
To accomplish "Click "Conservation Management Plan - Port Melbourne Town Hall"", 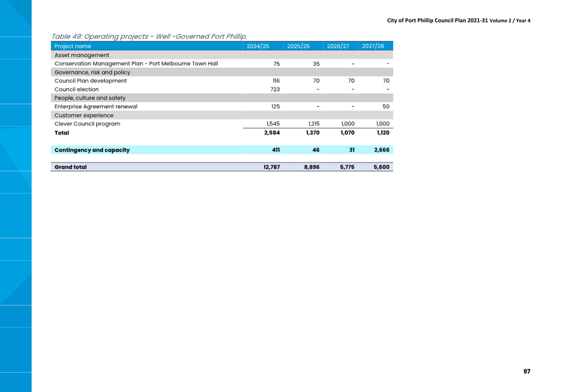I will pyautogui.click(x=136, y=64).
